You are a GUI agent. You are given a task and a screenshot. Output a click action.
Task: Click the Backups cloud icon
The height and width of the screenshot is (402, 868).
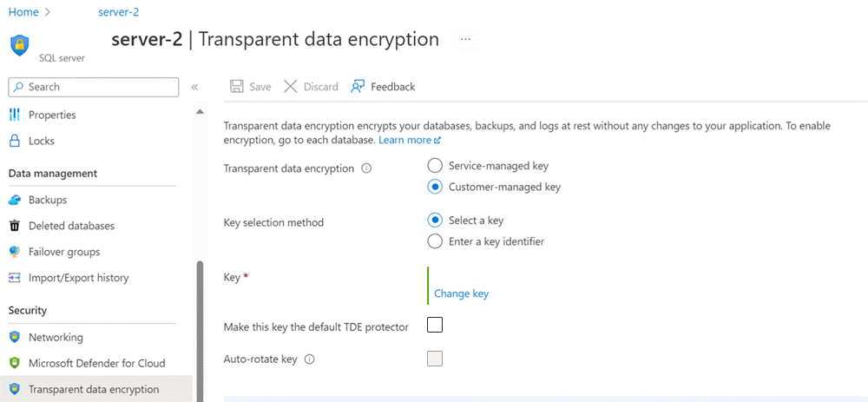[14, 200]
